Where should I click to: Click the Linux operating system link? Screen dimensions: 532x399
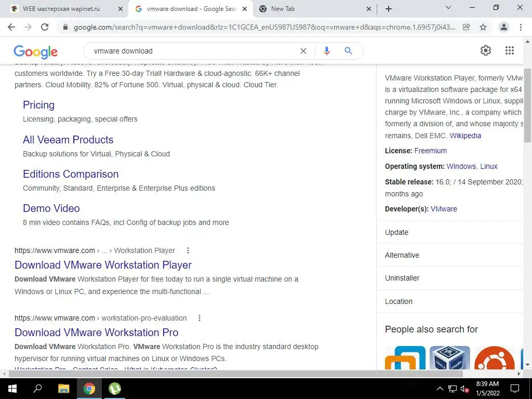point(489,166)
